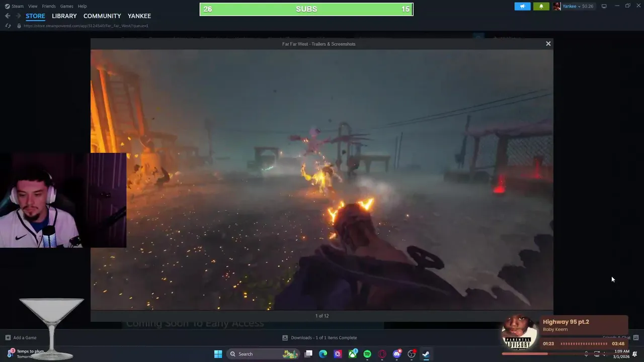Click Add a Game
Viewport: 644px width, 362px height.
pyautogui.click(x=21, y=338)
